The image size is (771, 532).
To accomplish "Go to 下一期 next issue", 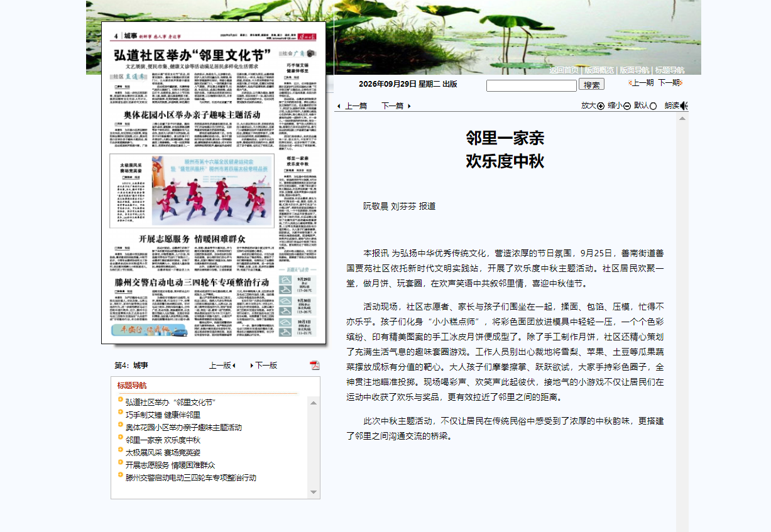I will click(670, 82).
